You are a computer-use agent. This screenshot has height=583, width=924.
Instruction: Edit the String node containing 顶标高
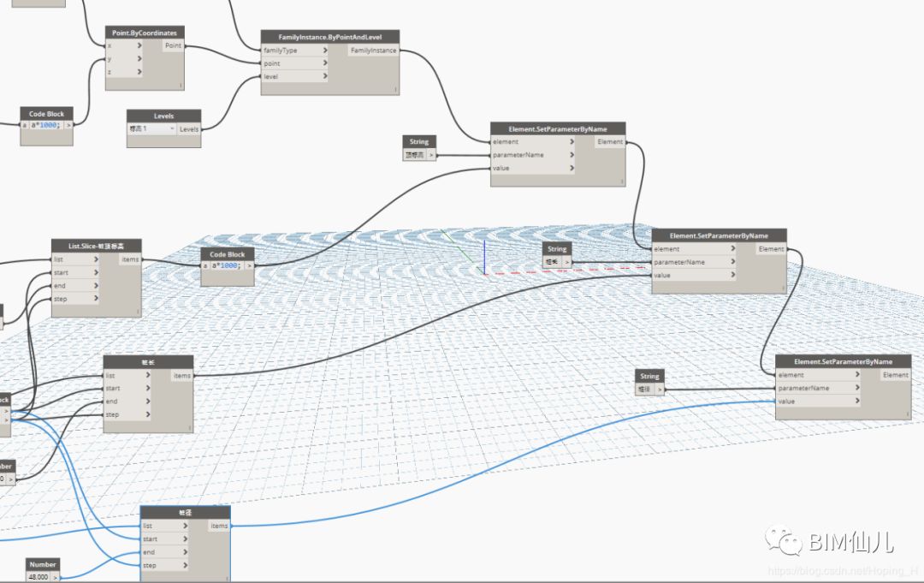[x=415, y=155]
